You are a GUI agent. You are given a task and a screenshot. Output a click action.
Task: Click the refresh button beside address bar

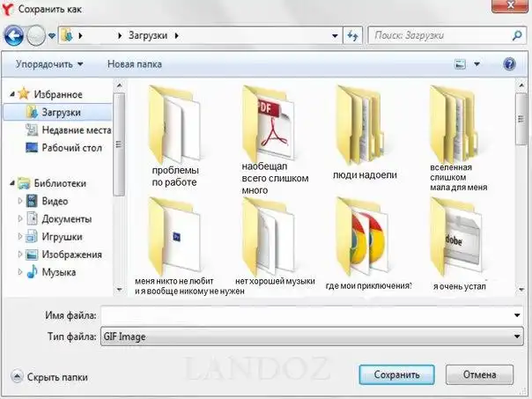[x=352, y=36]
